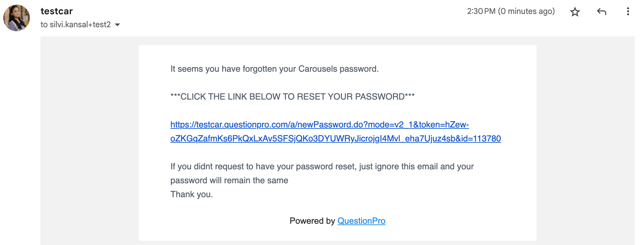Click the "If you didnt request" paragraph line
The image size is (644, 245).
click(322, 167)
